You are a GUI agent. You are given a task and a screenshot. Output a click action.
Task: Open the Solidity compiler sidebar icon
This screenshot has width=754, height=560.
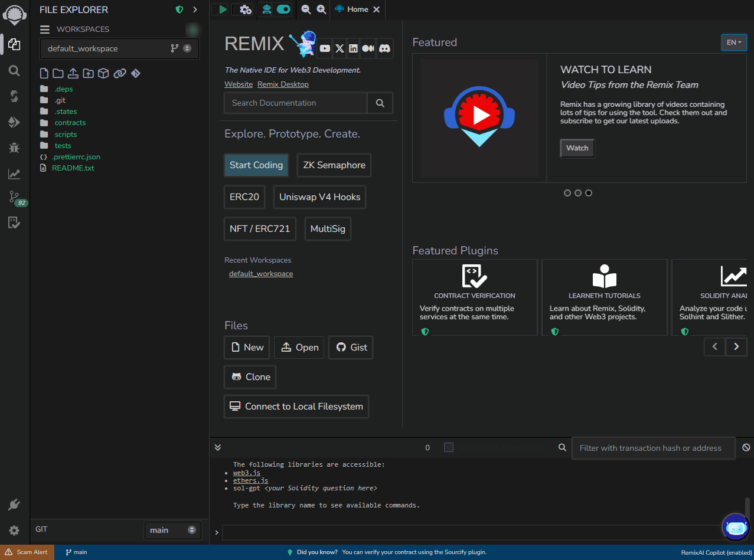pyautogui.click(x=14, y=96)
